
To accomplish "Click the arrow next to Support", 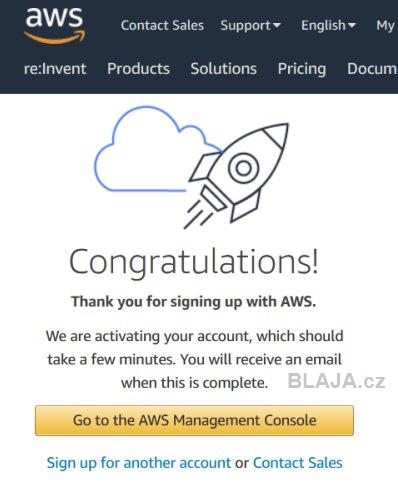I will [x=277, y=25].
